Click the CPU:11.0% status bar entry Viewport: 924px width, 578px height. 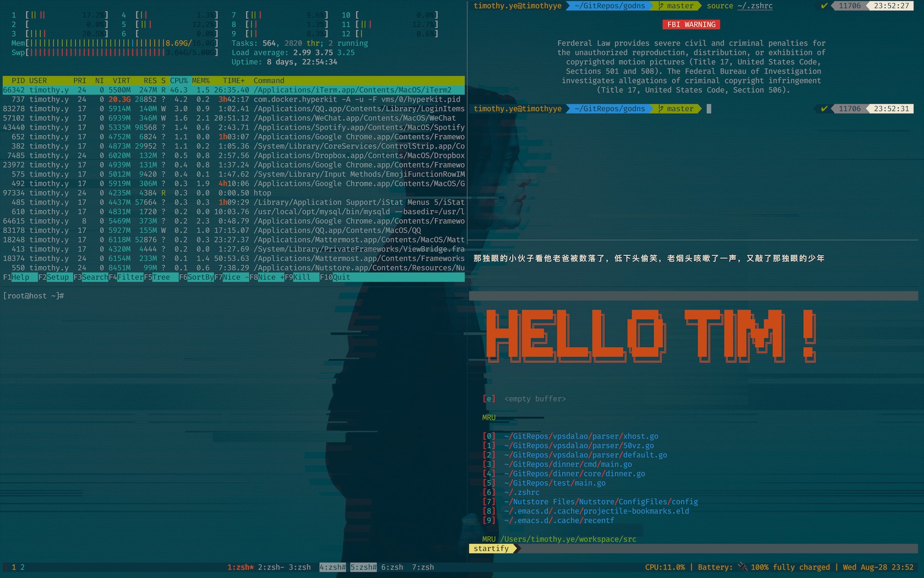coord(665,568)
